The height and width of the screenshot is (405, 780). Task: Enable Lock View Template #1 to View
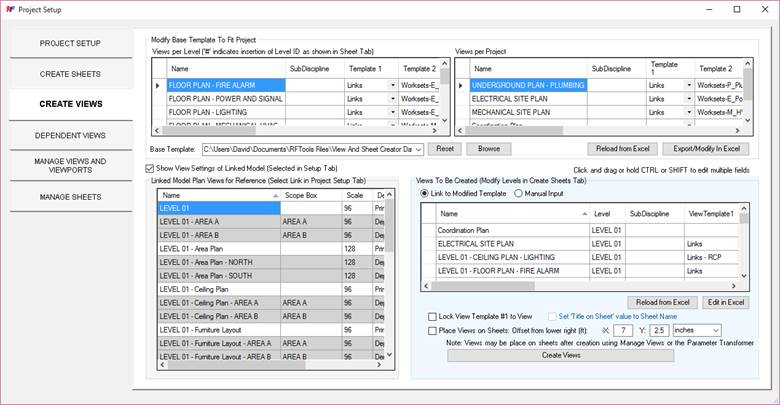[432, 316]
